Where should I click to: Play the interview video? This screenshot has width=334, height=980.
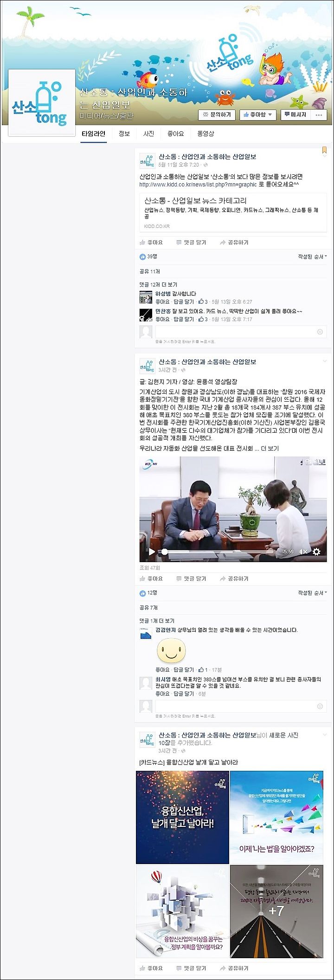[x=152, y=551]
